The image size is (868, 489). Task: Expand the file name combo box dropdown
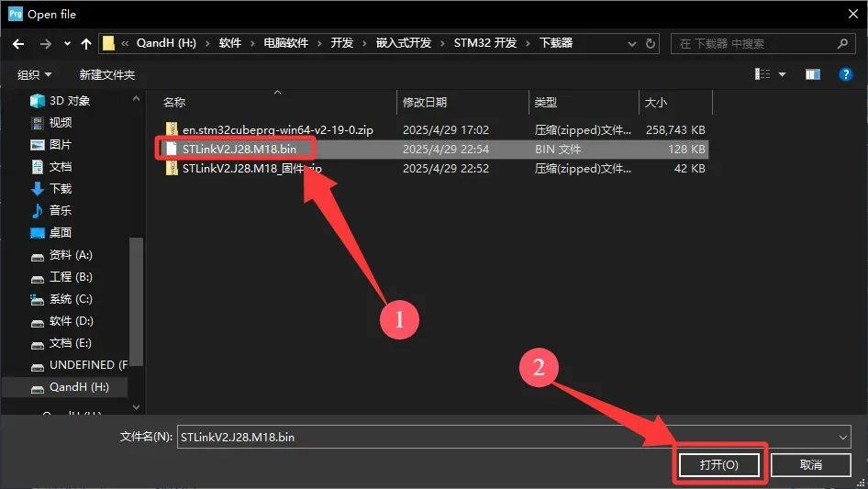click(843, 438)
